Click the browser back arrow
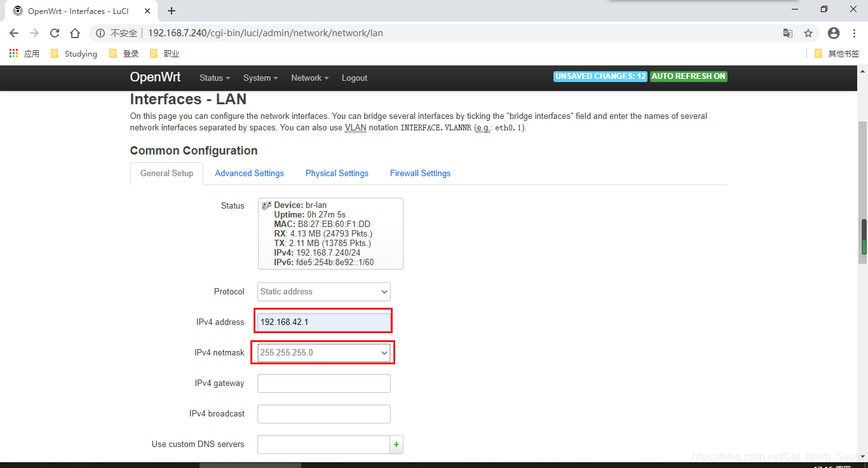 click(x=14, y=33)
